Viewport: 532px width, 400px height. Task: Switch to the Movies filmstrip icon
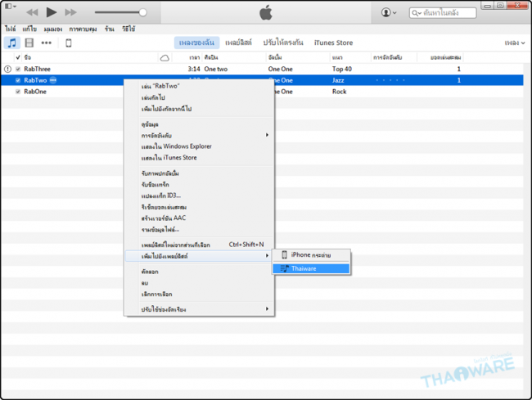29,43
